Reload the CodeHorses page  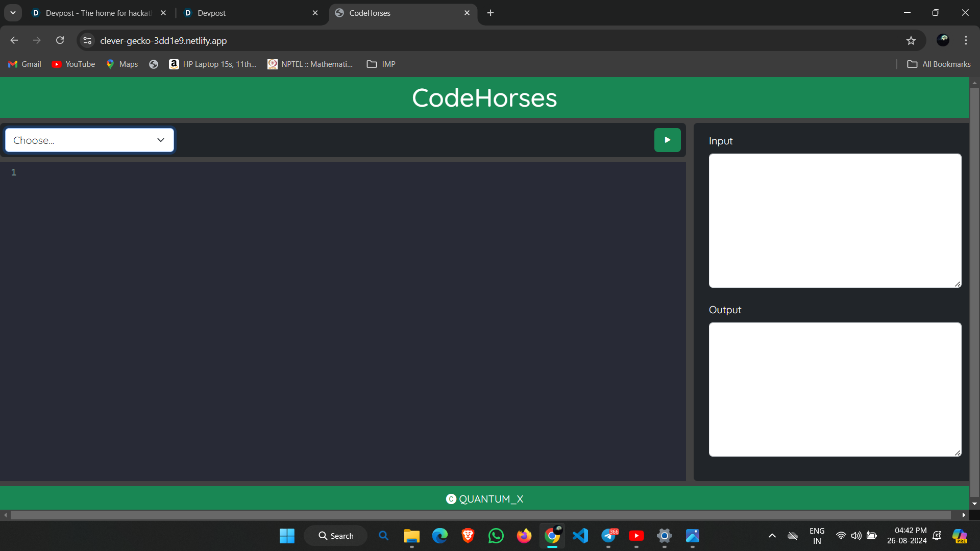60,40
